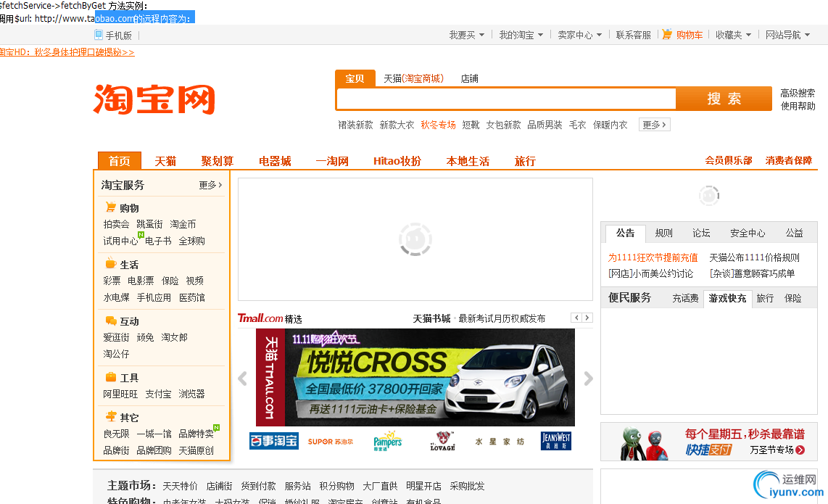
Task: Select the next 天猫书城 news item arrow
Action: click(x=587, y=318)
